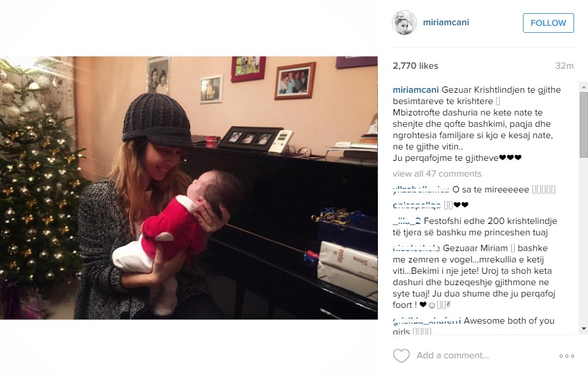Open commenter username beside black hearts
Image resolution: width=588 pixels, height=376 pixels.
[x=416, y=205]
